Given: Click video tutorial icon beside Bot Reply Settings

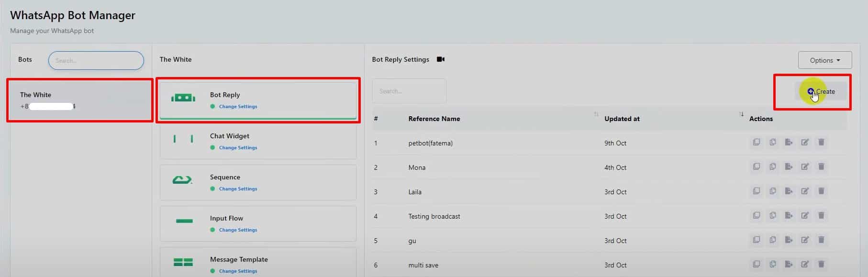Looking at the screenshot, I should 441,59.
